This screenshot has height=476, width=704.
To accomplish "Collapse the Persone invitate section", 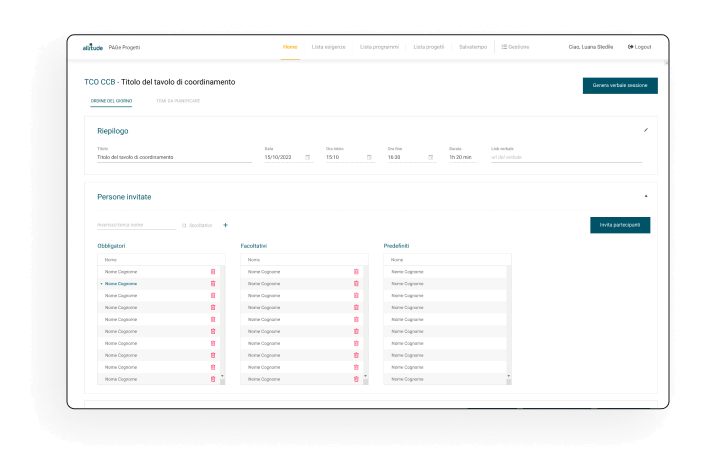I will 645,196.
